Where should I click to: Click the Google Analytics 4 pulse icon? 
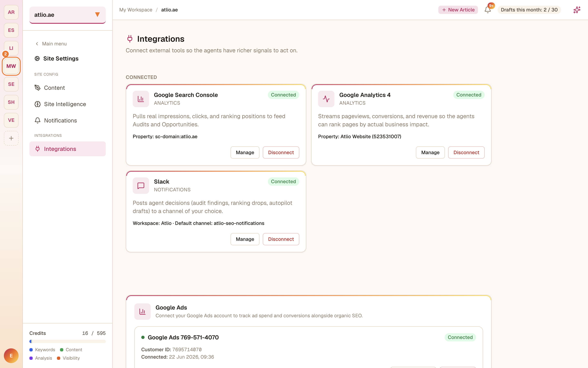(326, 99)
